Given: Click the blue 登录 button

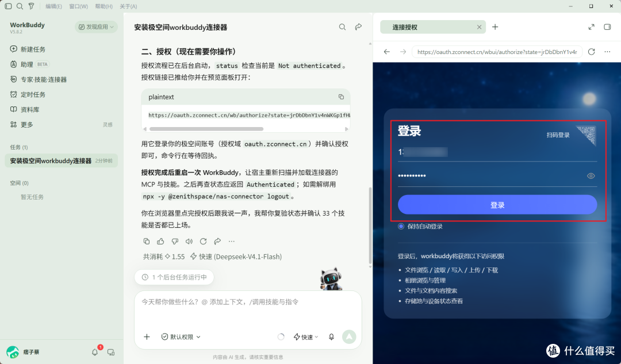Looking at the screenshot, I should pos(497,205).
